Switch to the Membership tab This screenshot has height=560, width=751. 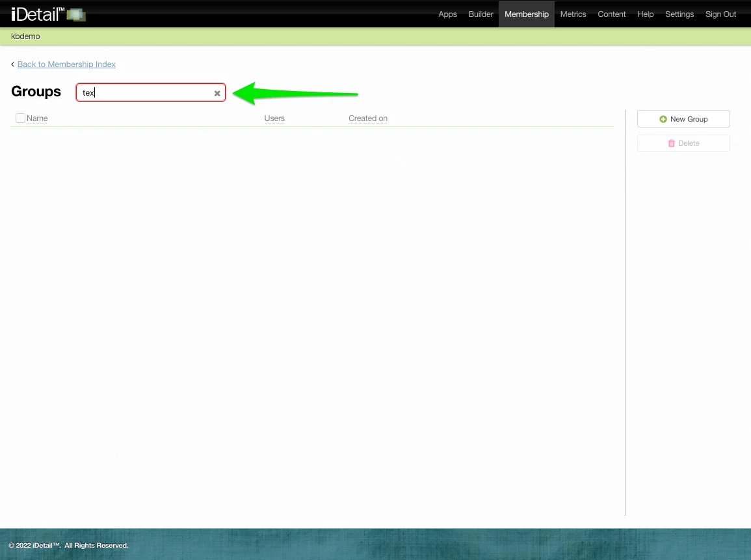(527, 14)
